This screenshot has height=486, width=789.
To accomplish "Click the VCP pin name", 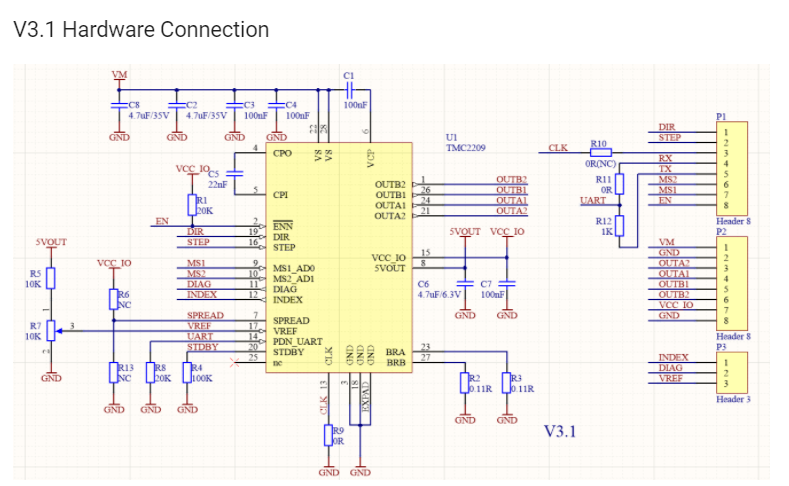I will point(370,158).
